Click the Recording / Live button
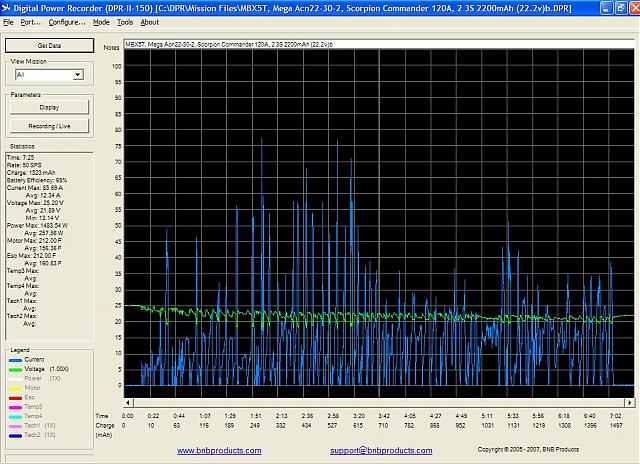This screenshot has width=640, height=464. point(49,126)
